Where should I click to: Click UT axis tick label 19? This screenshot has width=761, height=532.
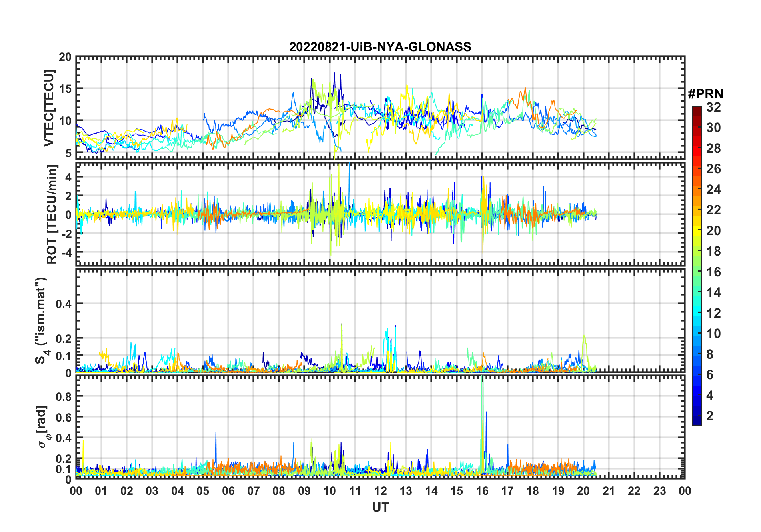click(558, 491)
